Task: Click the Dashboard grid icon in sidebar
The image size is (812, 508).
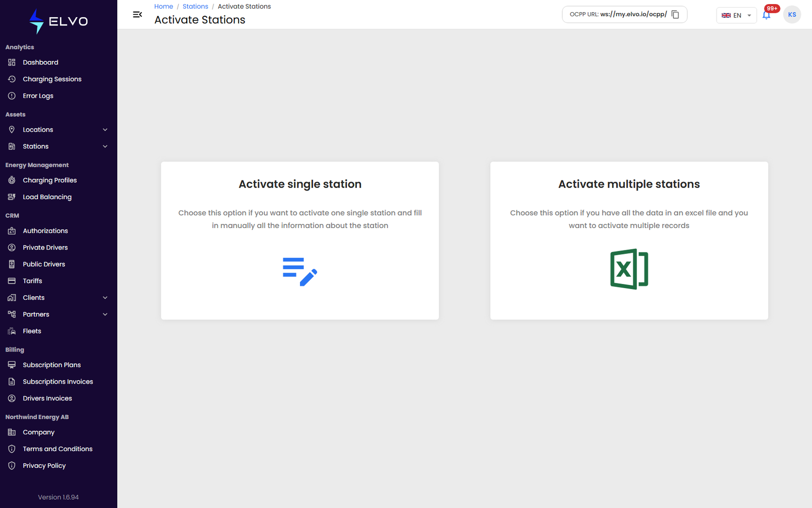Action: click(12, 62)
